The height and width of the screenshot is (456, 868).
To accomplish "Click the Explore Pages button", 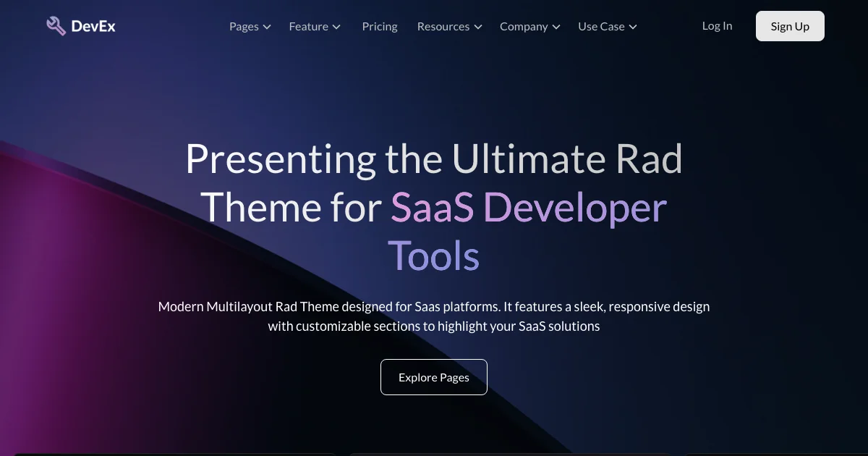I will (x=434, y=377).
